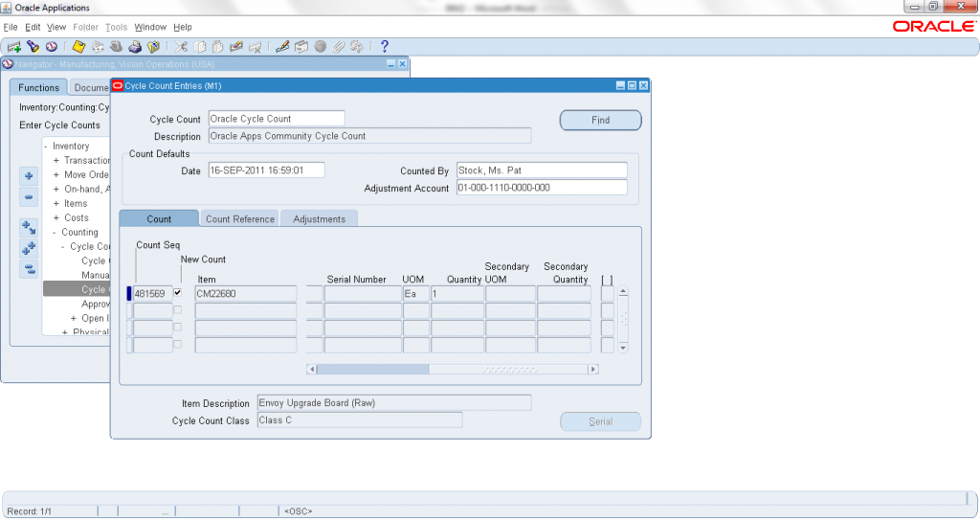Switch to the Adjustments tab
The width and height of the screenshot is (980, 521).
pyautogui.click(x=319, y=219)
